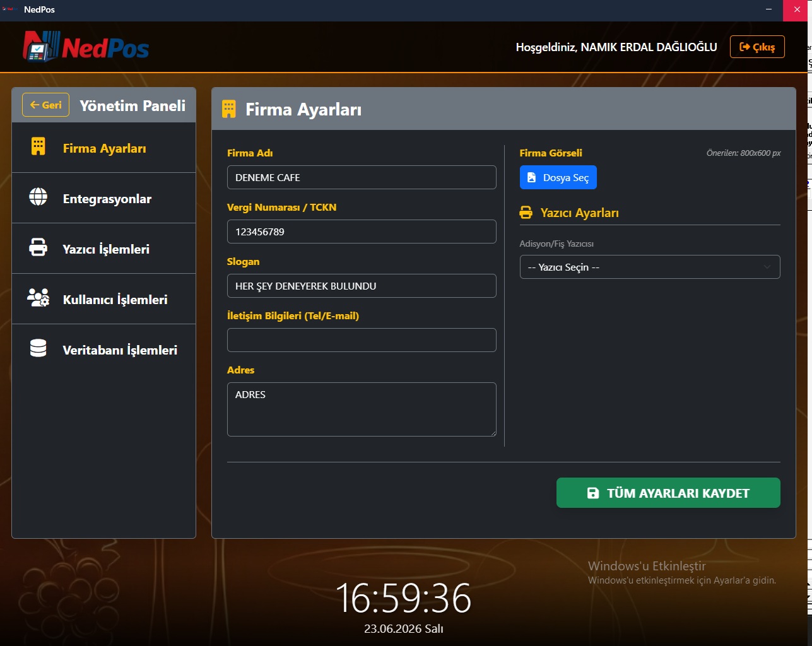Click the empty İletişim Bilgileri field
This screenshot has height=646, width=812.
coord(362,340)
